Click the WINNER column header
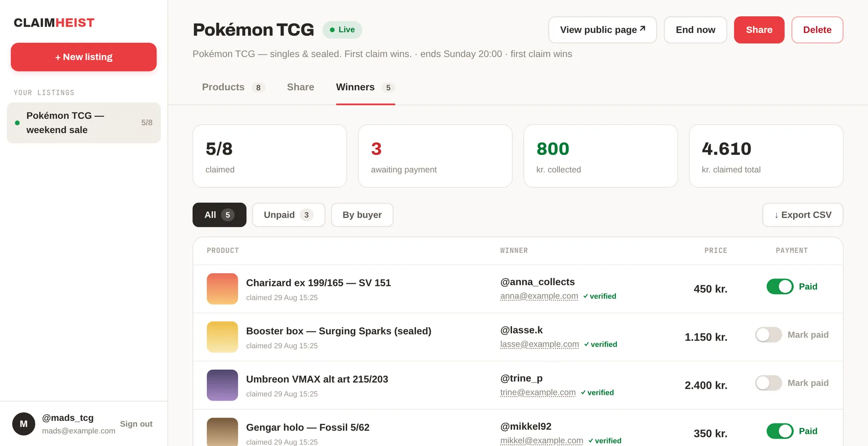 tap(514, 251)
